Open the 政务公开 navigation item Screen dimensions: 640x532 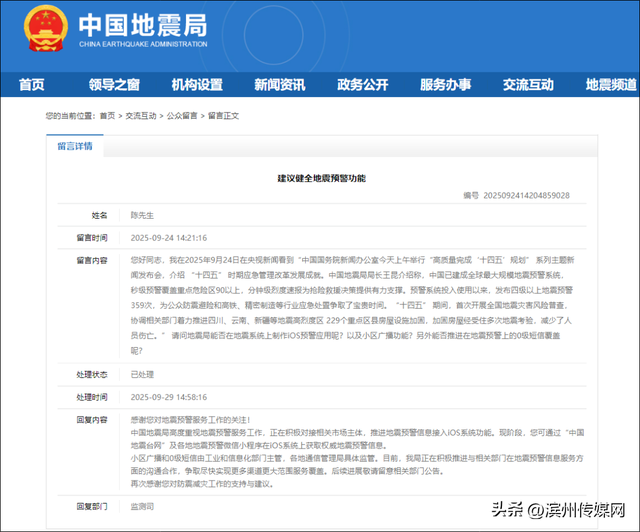point(363,85)
